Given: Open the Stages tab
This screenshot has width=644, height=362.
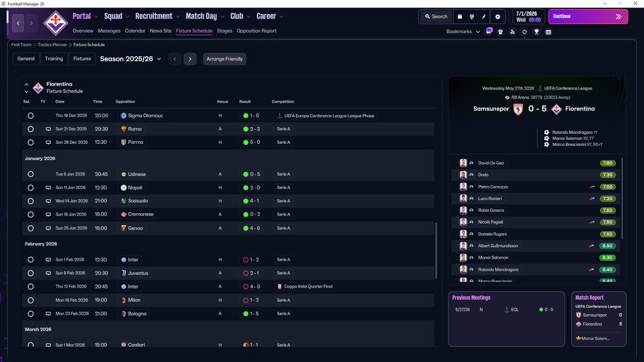Looking at the screenshot, I should [224, 31].
